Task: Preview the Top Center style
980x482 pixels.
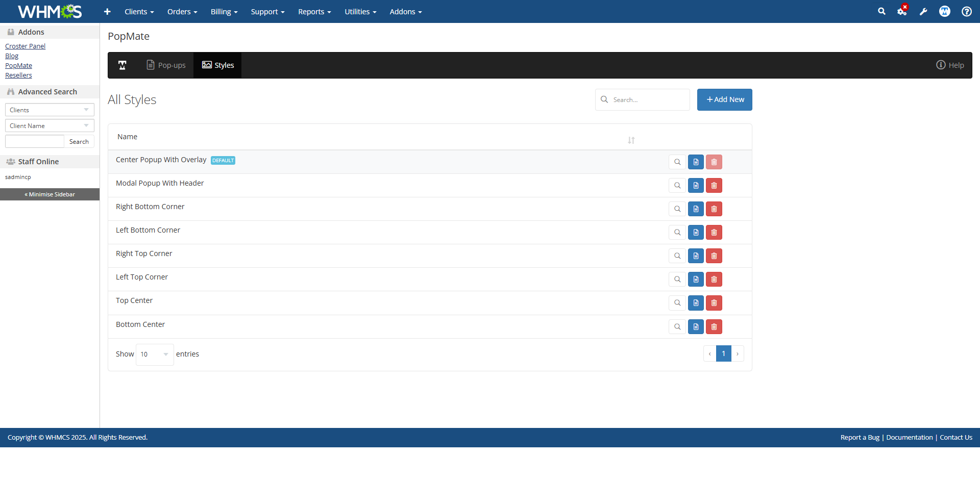Action: coord(677,303)
